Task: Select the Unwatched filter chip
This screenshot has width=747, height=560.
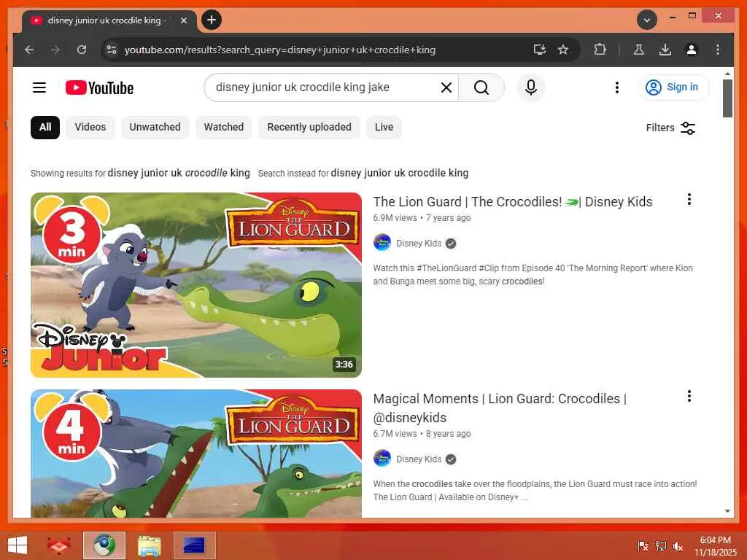Action: click(155, 127)
